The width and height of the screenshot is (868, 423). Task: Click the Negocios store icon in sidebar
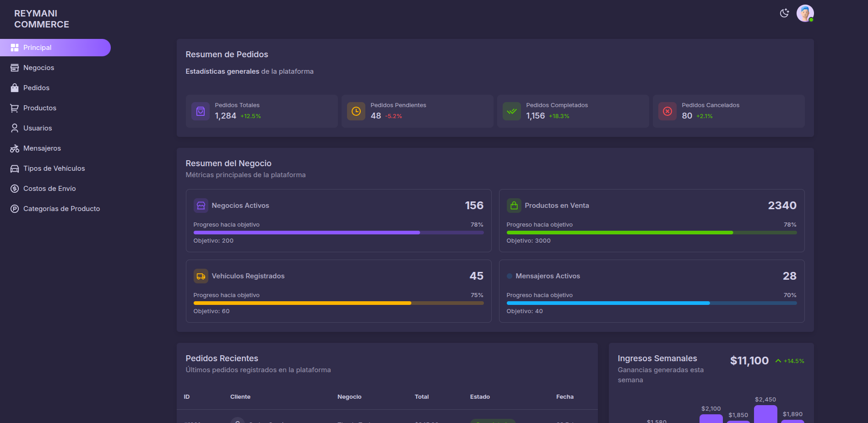point(15,68)
